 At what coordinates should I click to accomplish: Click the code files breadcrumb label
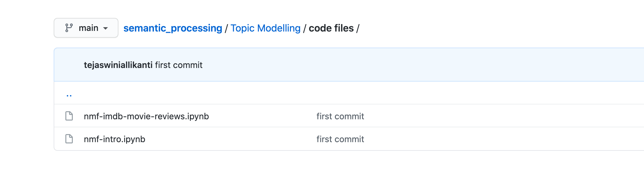coord(331,28)
